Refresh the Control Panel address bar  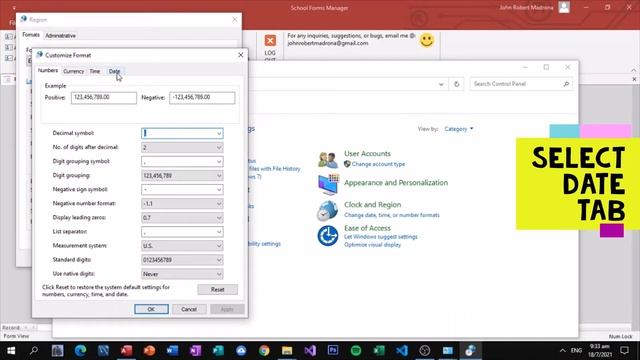(x=456, y=84)
